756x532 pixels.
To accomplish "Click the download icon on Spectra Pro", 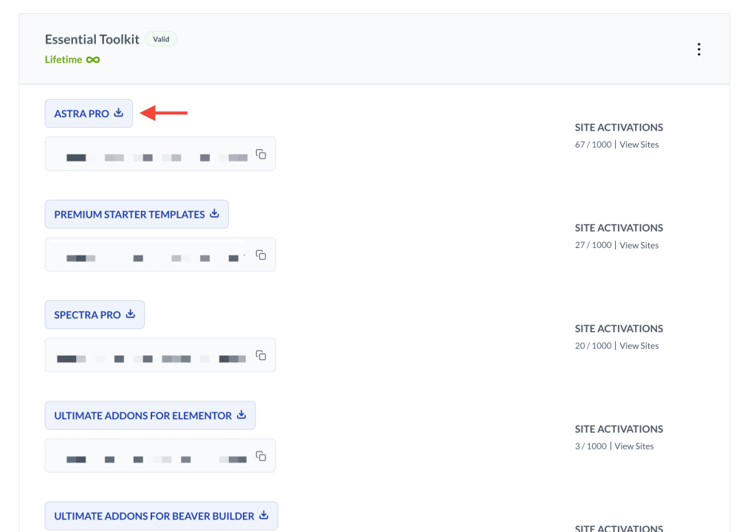I will 131,314.
